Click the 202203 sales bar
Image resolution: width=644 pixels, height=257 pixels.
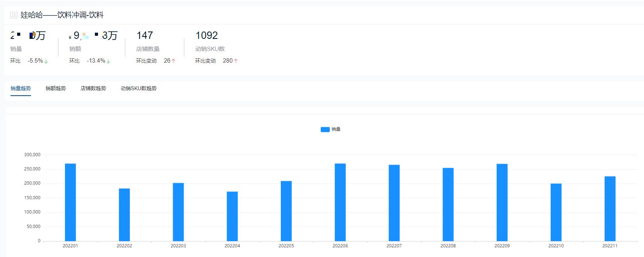(x=178, y=212)
